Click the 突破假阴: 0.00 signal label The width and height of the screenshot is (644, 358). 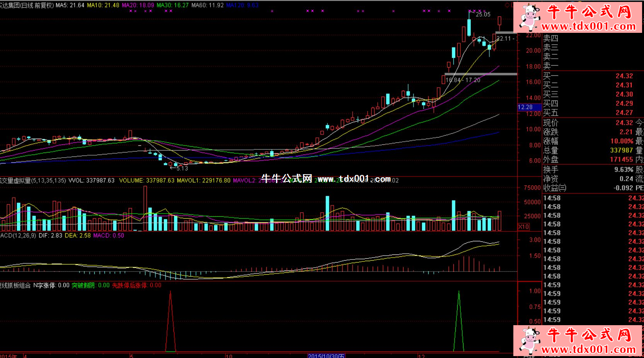click(91, 285)
